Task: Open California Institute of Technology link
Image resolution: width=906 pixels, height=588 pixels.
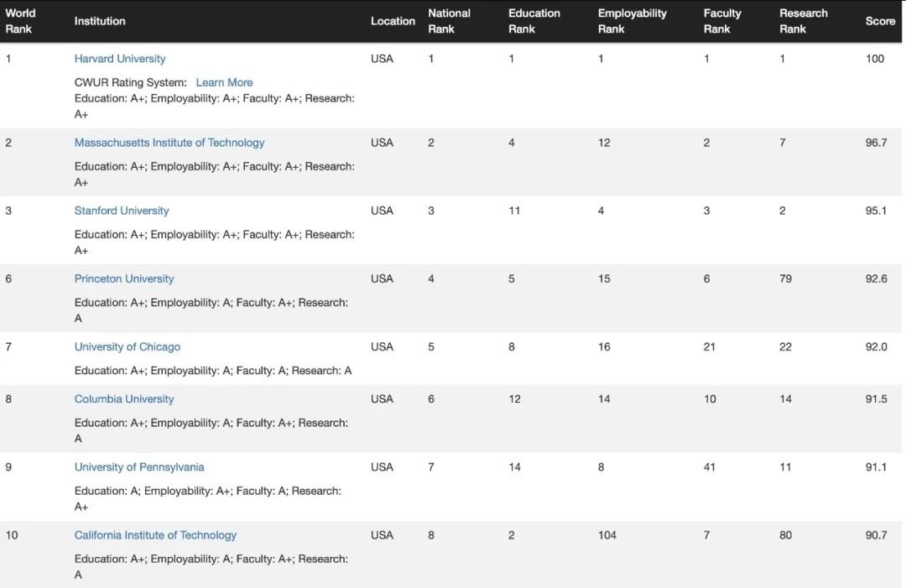Action: click(x=155, y=535)
